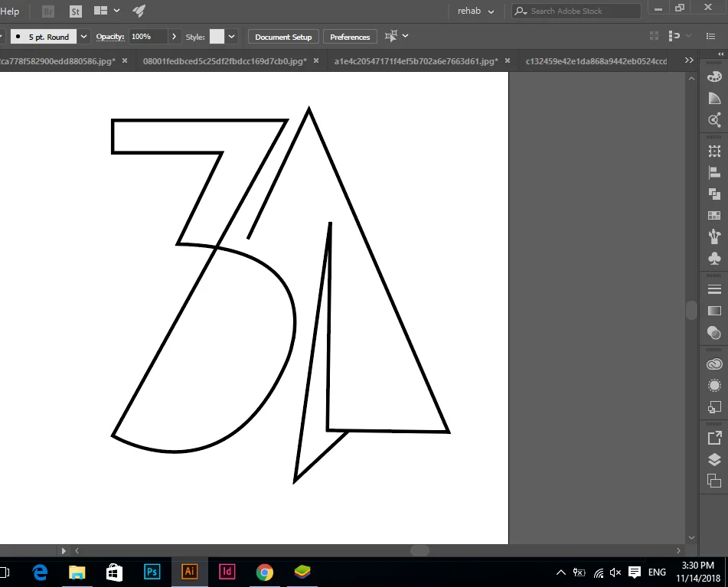Viewport: 728px width, 587px height.
Task: Open the Color Guide panel icon
Action: coord(714,99)
